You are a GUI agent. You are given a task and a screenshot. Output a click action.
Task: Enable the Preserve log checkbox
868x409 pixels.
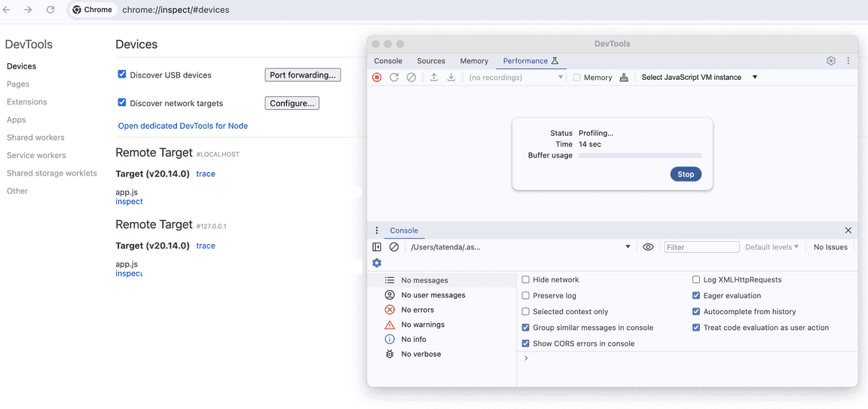click(x=526, y=296)
